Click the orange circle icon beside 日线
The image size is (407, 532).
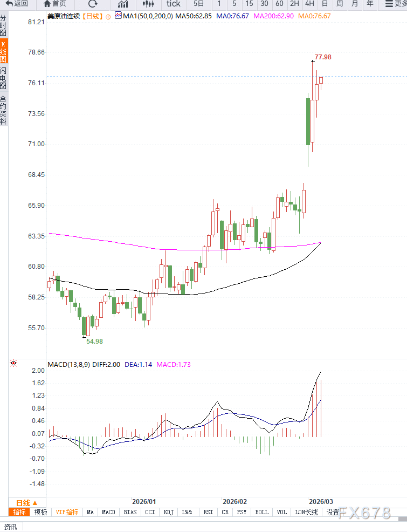coord(108,17)
